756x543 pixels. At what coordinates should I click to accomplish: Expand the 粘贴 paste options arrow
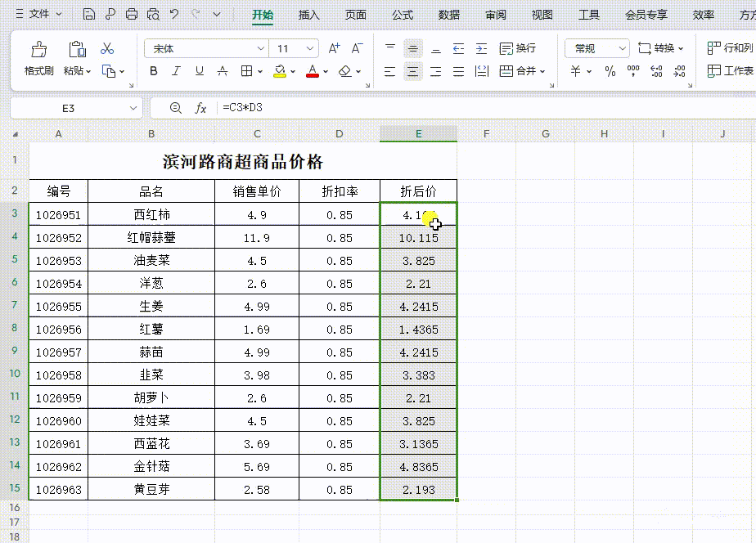click(88, 71)
